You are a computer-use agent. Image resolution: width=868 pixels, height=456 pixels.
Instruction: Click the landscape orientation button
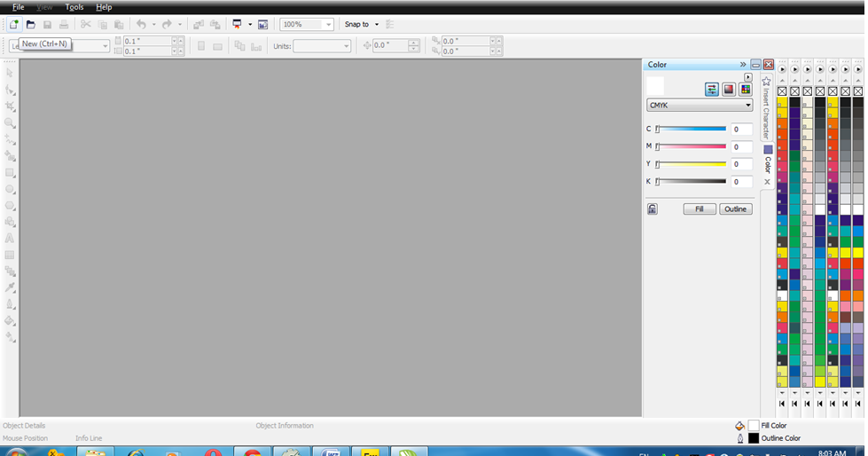(217, 46)
